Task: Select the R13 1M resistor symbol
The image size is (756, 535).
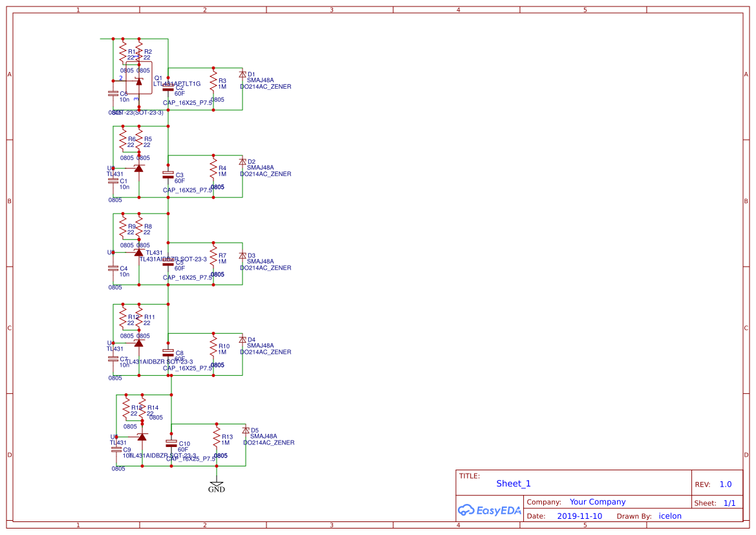Action: [x=217, y=437]
